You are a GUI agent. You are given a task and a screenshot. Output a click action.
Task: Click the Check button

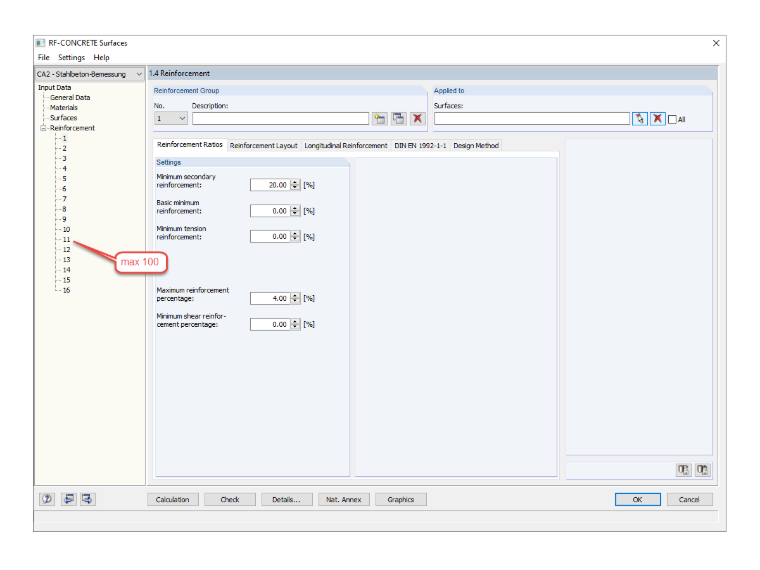coord(230,499)
